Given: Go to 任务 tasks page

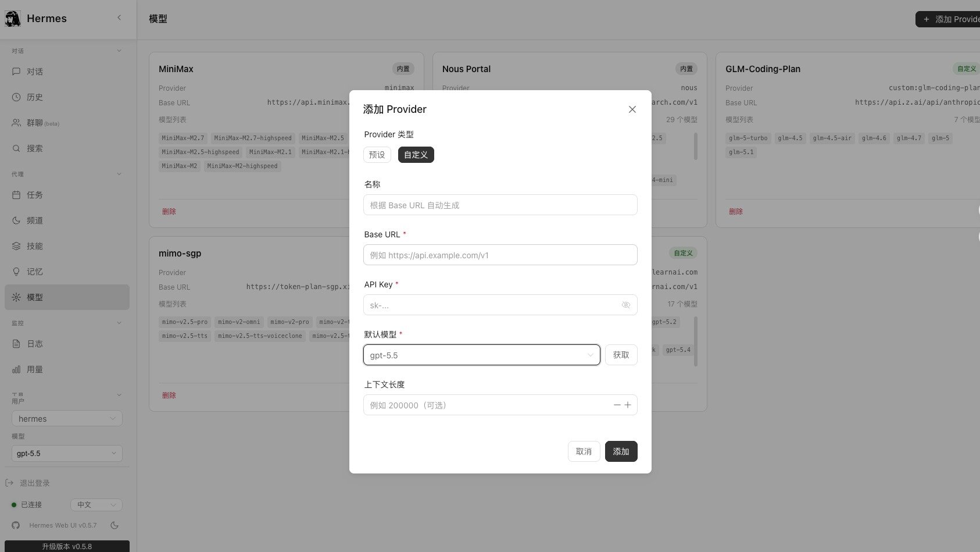Looking at the screenshot, I should [67, 195].
